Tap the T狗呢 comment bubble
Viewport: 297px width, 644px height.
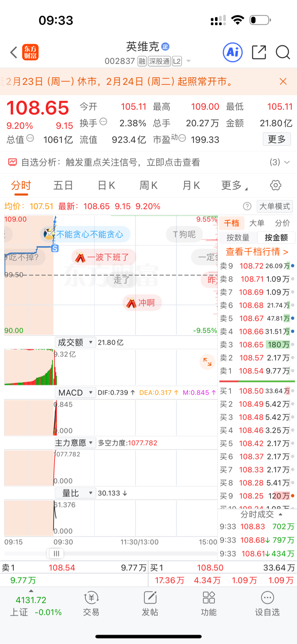tap(185, 234)
